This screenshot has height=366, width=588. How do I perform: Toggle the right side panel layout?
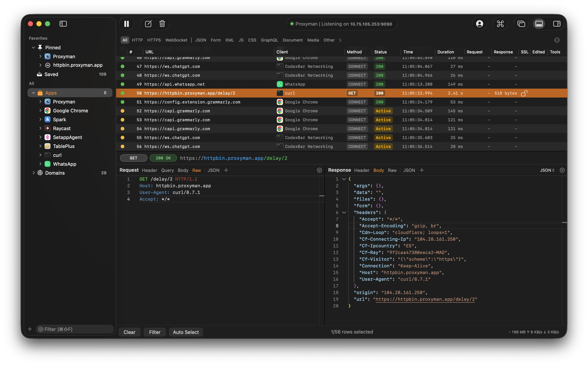click(557, 24)
